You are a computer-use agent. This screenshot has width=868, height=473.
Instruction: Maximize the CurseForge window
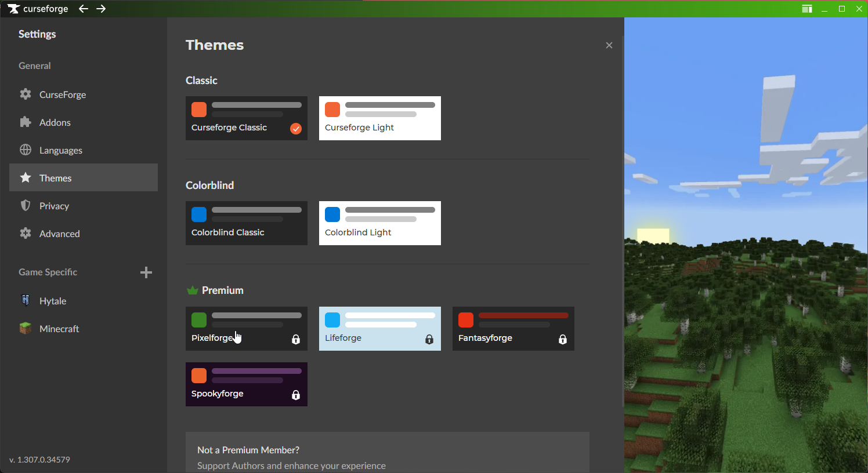pos(842,9)
